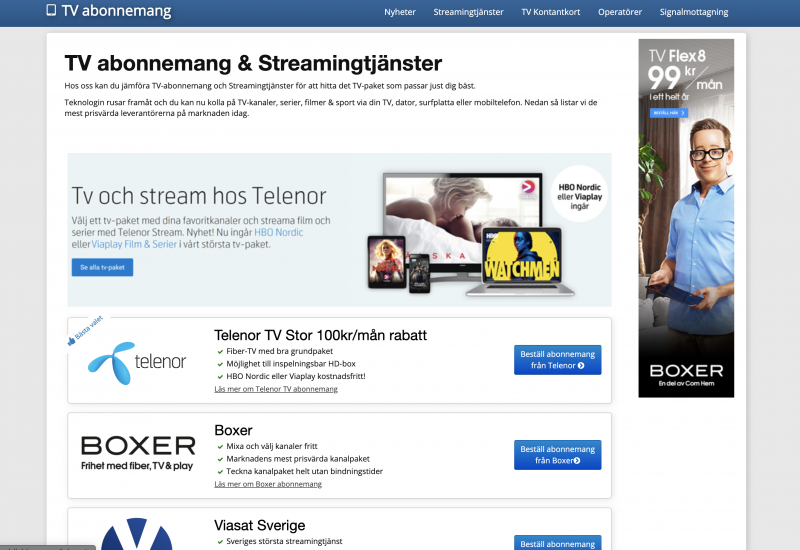The height and width of the screenshot is (550, 800).
Task: Click the Viasat logo
Action: point(136,534)
